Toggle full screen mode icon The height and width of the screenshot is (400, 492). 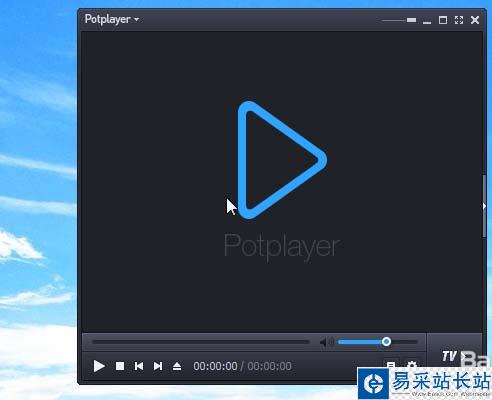click(459, 20)
